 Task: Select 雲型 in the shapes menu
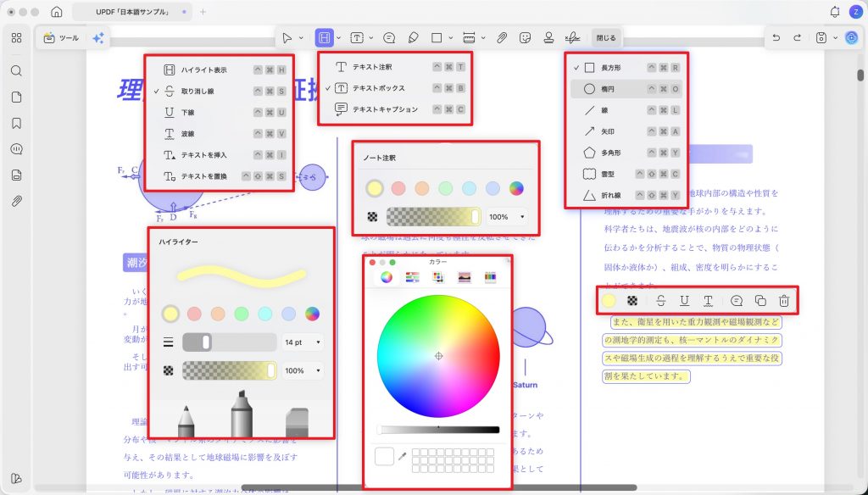626,174
